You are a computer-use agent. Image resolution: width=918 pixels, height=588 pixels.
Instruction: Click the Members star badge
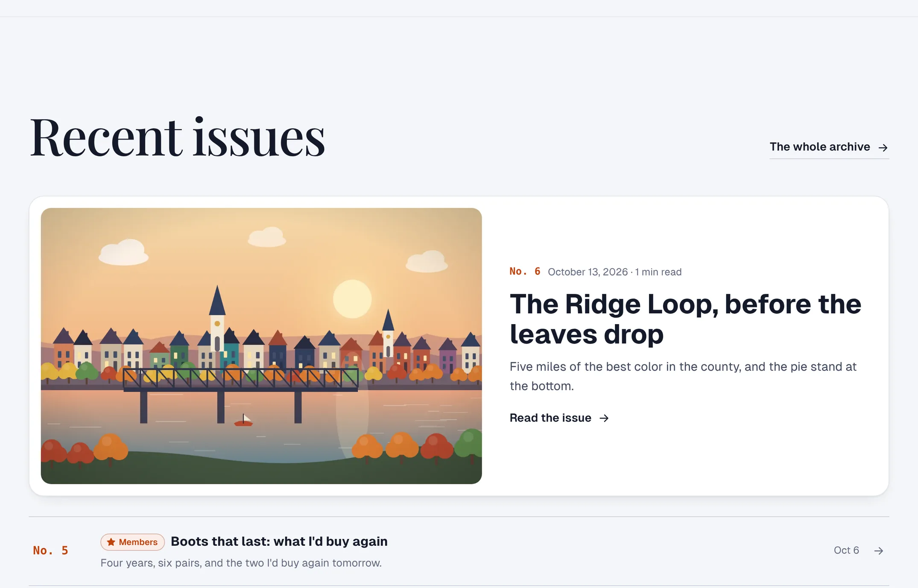pyautogui.click(x=132, y=542)
